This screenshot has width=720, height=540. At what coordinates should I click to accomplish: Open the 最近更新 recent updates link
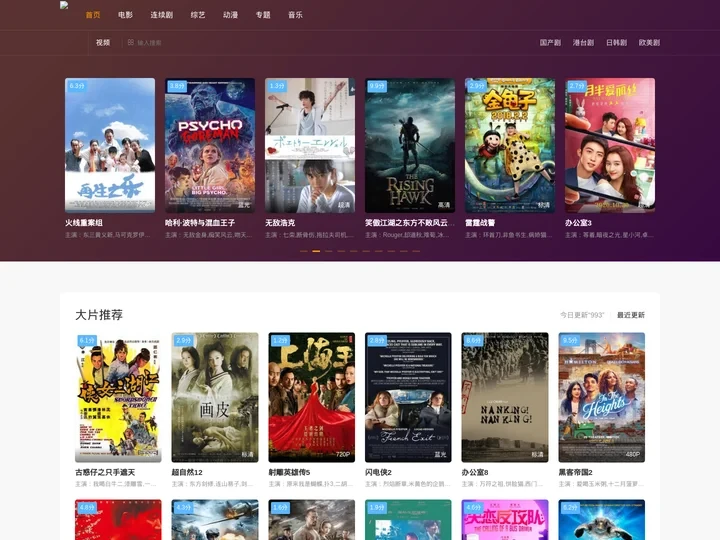tap(630, 315)
